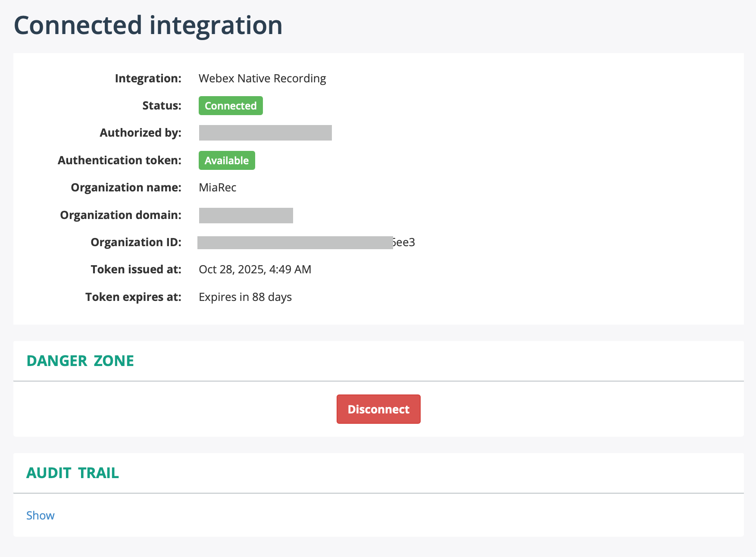756x557 pixels.
Task: Click the DANGER ZONE section header
Action: (80, 360)
